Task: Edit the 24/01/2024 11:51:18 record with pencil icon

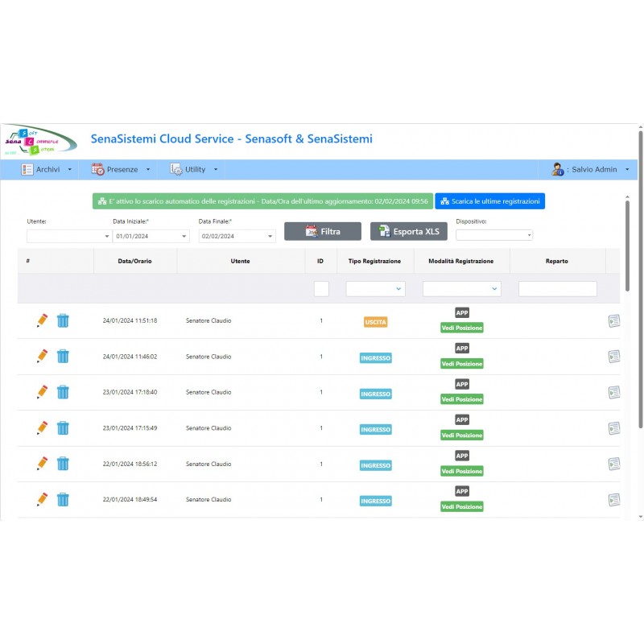Action: 43,320
